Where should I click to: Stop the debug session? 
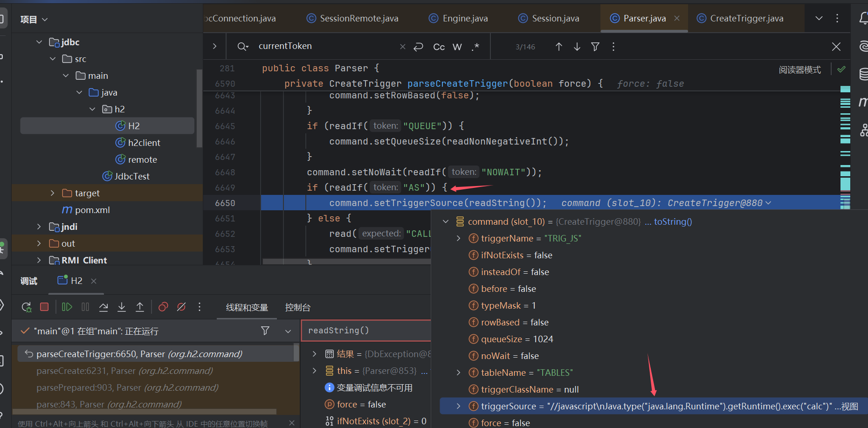pos(44,307)
